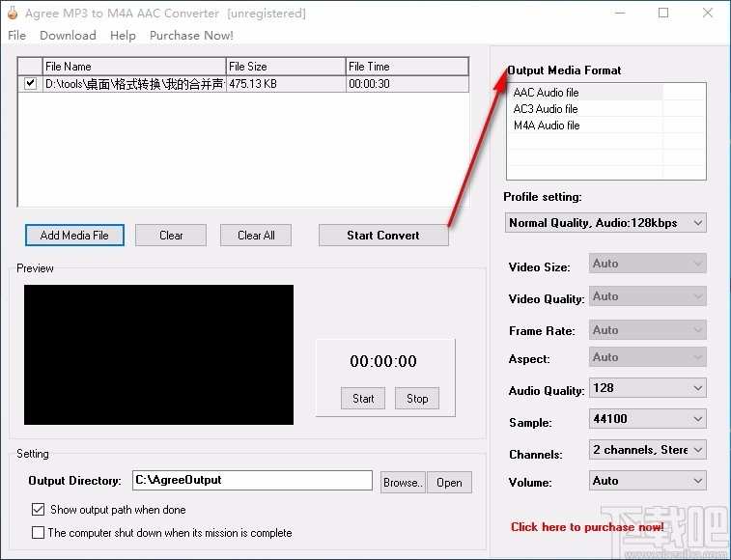Open the Download menu
The image size is (731, 560).
68,36
